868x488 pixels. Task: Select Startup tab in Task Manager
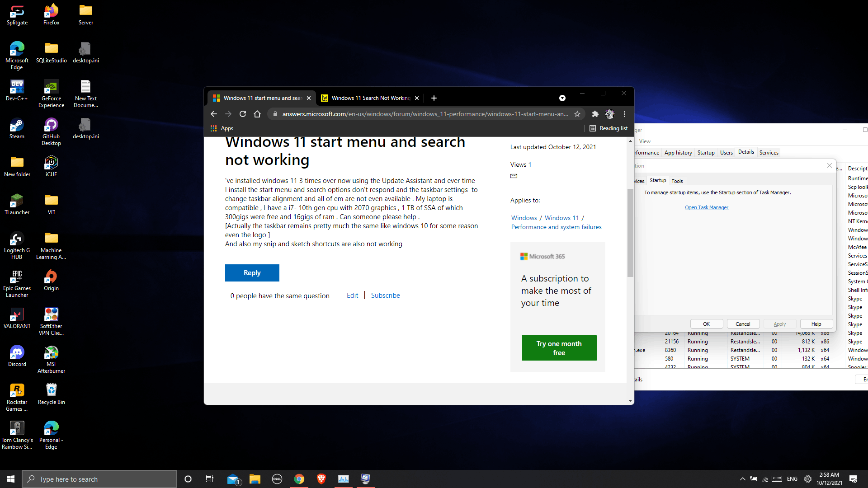click(x=706, y=153)
